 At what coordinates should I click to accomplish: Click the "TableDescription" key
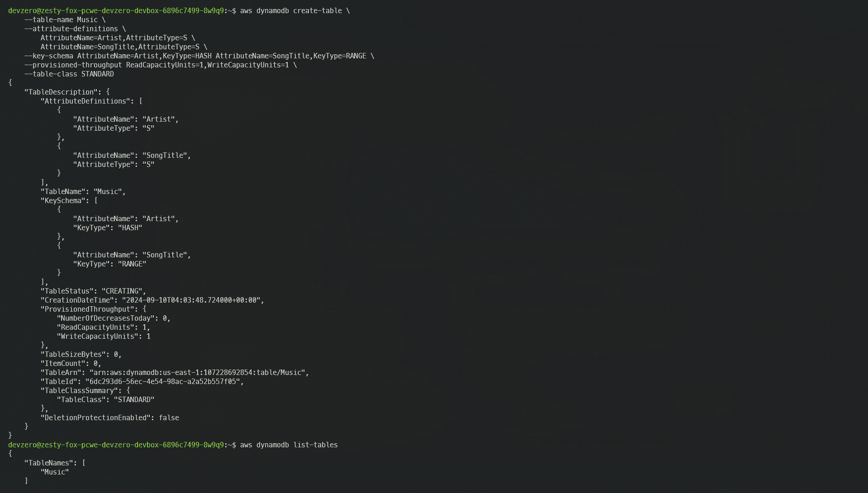point(61,92)
